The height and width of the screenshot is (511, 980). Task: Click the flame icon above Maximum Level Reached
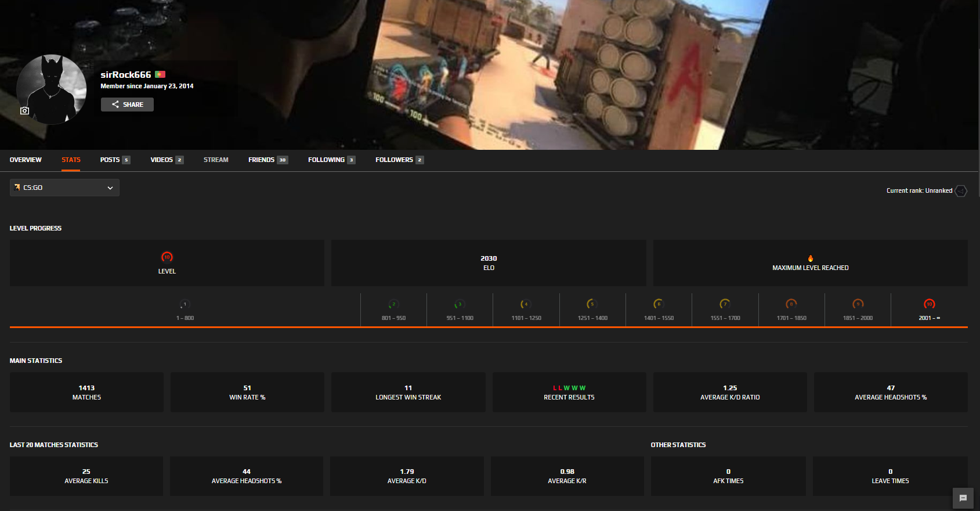(x=811, y=258)
